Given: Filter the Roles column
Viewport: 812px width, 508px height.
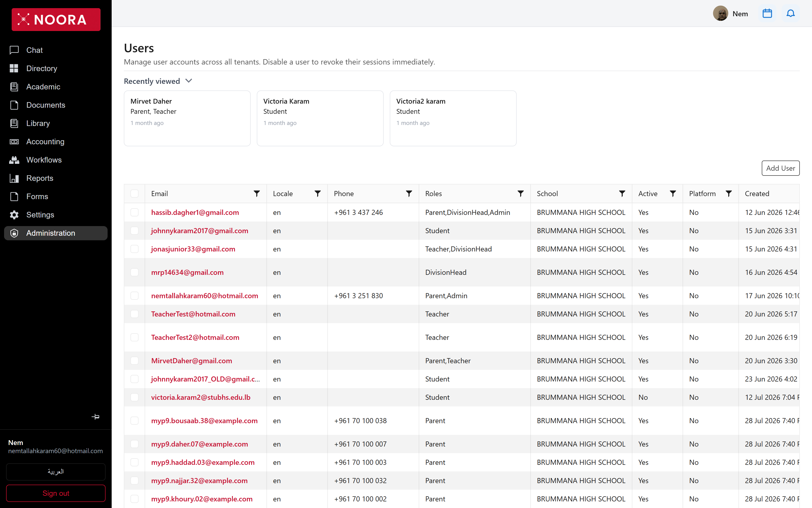Looking at the screenshot, I should pos(520,194).
